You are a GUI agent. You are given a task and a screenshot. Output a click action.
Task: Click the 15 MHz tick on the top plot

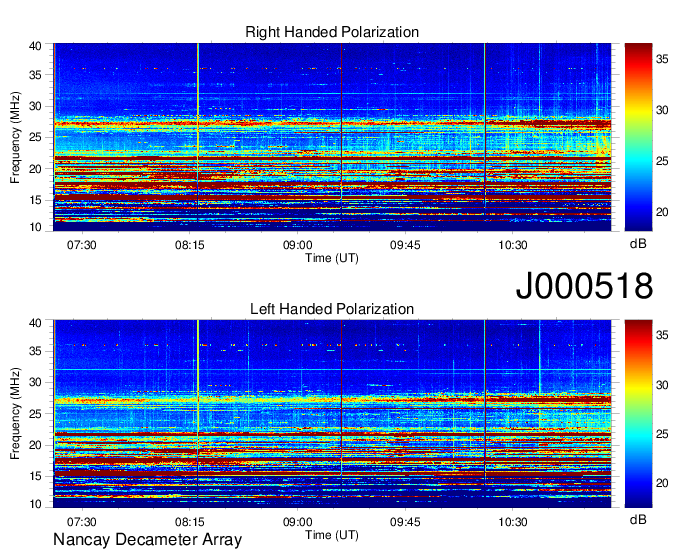[x=35, y=200]
